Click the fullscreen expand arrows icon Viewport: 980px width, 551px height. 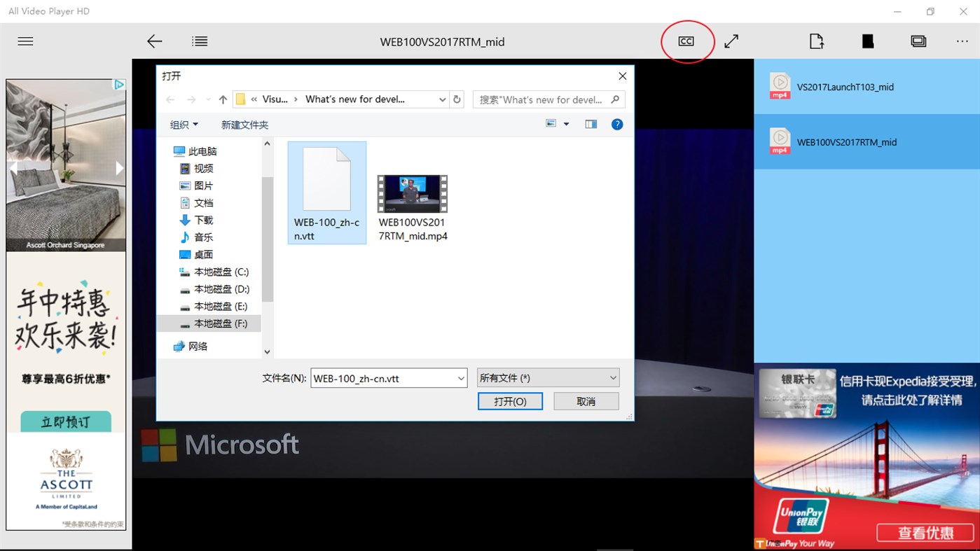(x=731, y=41)
